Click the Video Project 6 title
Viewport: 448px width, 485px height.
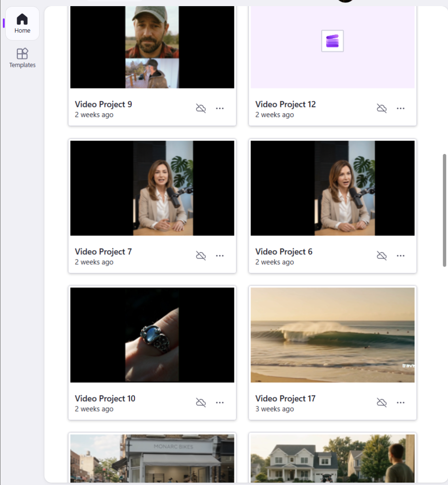284,251
